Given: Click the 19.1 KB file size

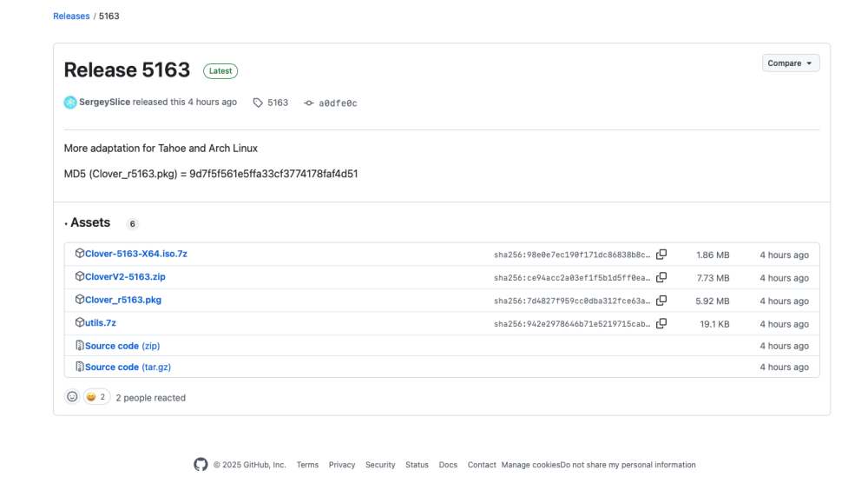Looking at the screenshot, I should 714,324.
